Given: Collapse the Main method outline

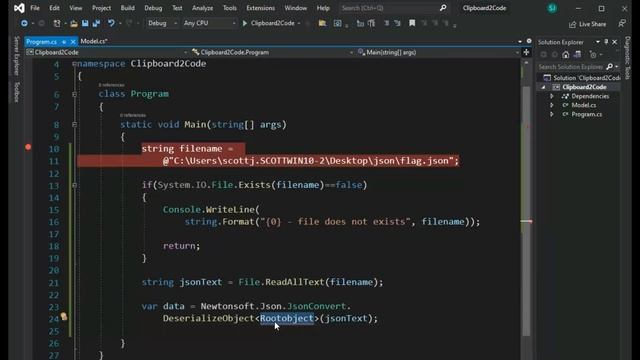Looking at the screenshot, I should coord(74,124).
